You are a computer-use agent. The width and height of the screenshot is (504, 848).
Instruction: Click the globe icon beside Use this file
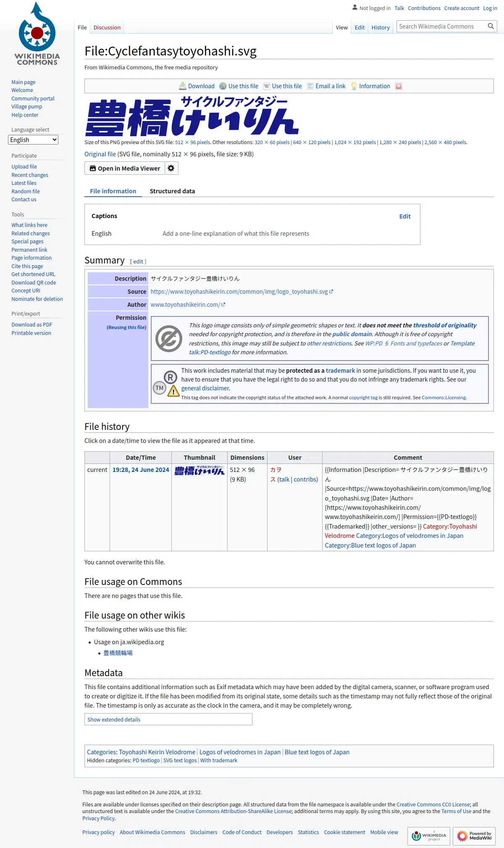223,86
